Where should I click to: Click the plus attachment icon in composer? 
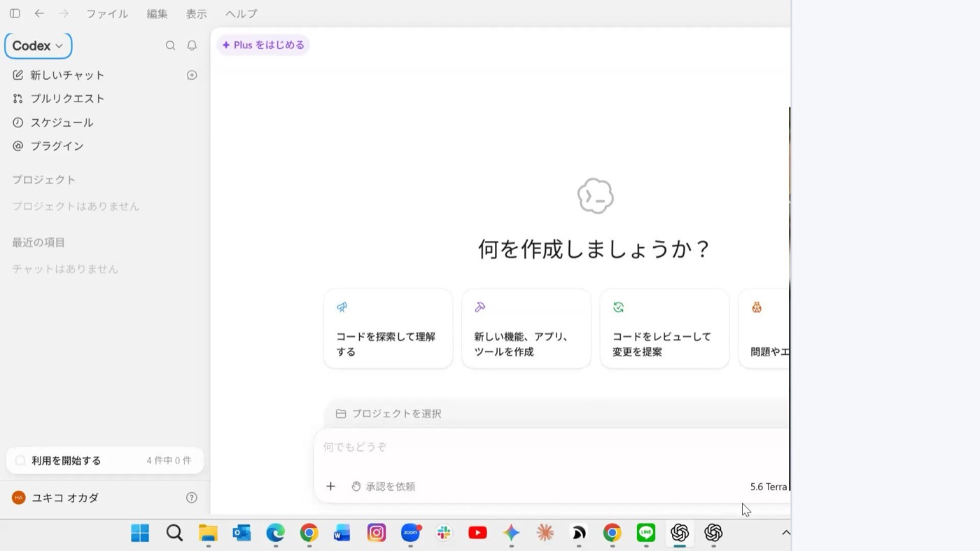(331, 486)
